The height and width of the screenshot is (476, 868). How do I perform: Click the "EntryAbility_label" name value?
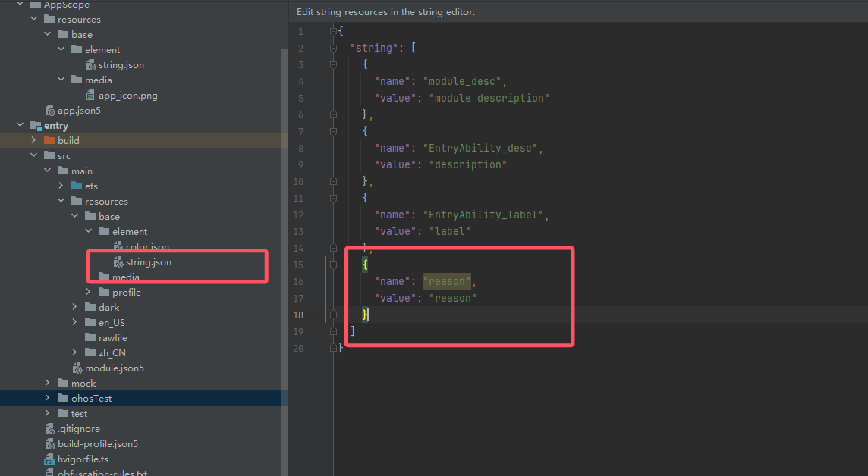(483, 215)
